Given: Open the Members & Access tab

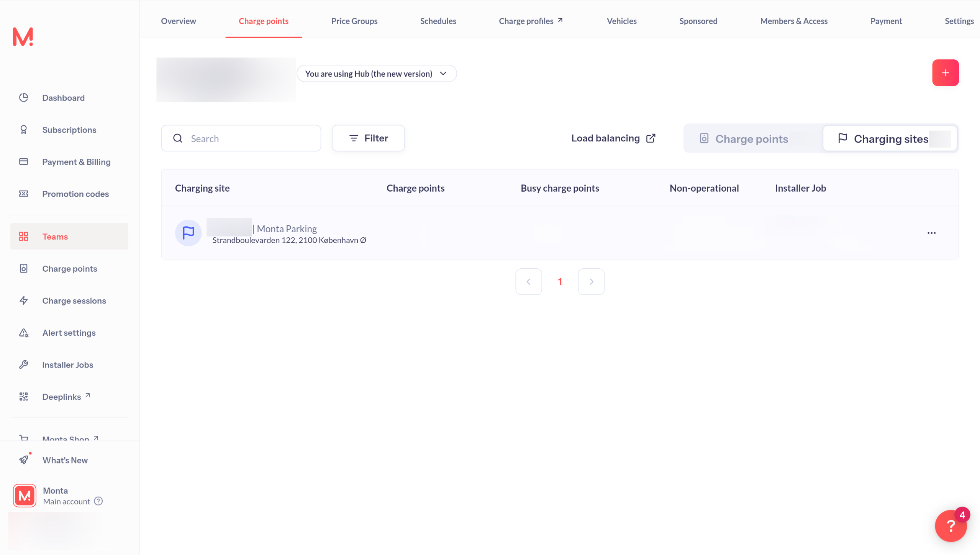Looking at the screenshot, I should tap(793, 21).
